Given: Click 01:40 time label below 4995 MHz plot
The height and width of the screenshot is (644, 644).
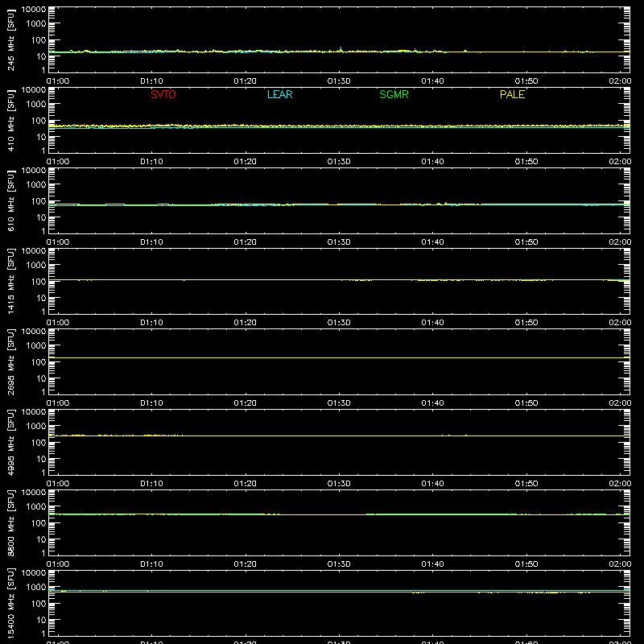Looking at the screenshot, I should 432,484.
